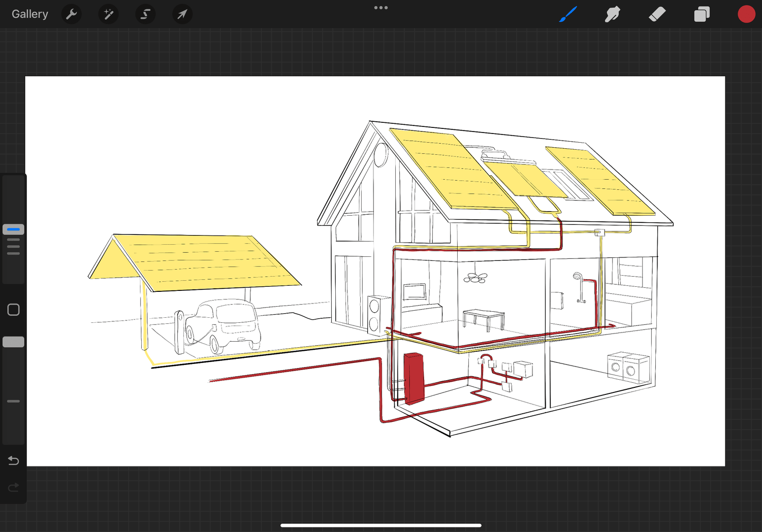This screenshot has width=762, height=532.
Task: Select the Smudge tool
Action: (612, 14)
